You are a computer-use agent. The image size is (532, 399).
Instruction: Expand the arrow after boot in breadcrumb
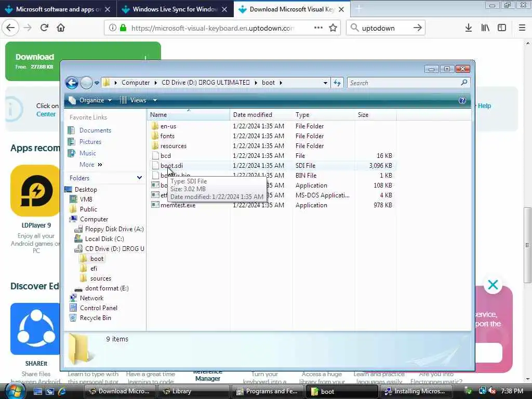pyautogui.click(x=281, y=83)
